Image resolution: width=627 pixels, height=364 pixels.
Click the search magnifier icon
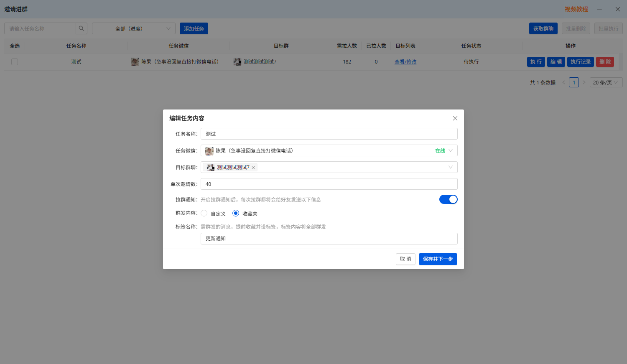click(x=82, y=28)
